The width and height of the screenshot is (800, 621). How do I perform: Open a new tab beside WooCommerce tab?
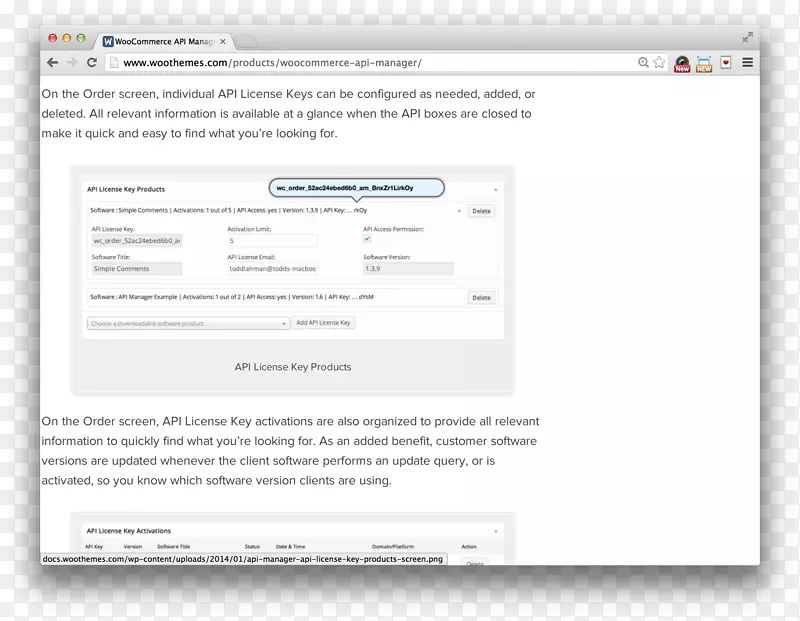tap(247, 41)
